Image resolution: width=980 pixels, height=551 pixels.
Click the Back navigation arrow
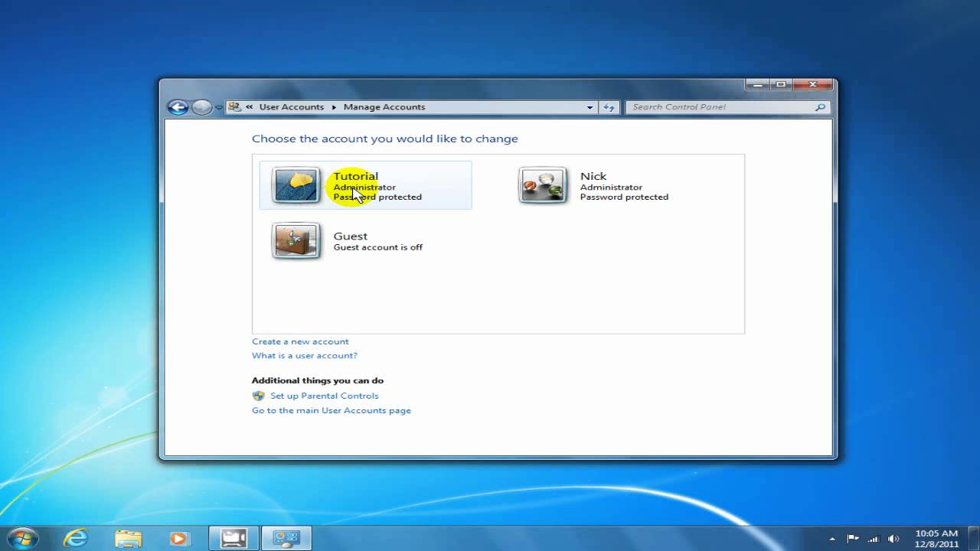pos(178,107)
